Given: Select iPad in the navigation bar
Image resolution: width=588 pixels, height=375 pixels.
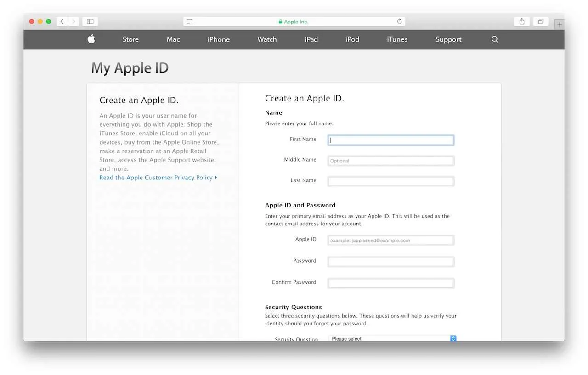Looking at the screenshot, I should [311, 39].
